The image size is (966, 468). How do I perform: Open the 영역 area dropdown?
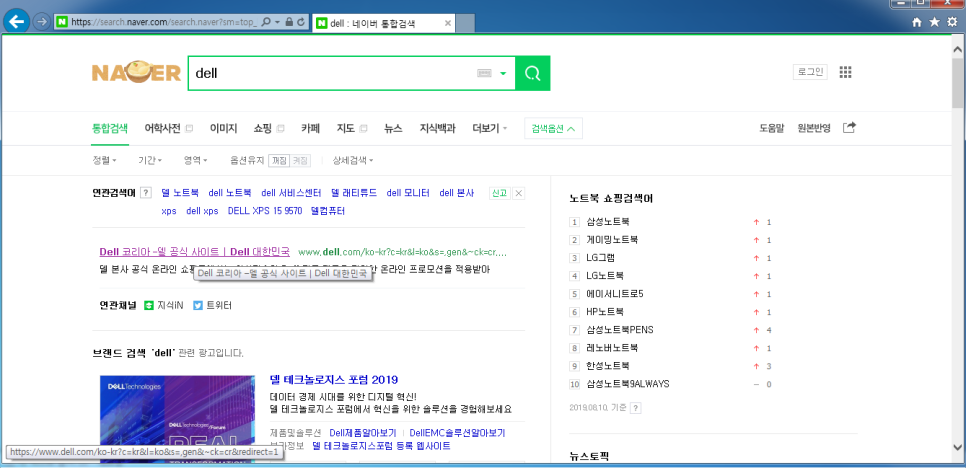click(195, 160)
